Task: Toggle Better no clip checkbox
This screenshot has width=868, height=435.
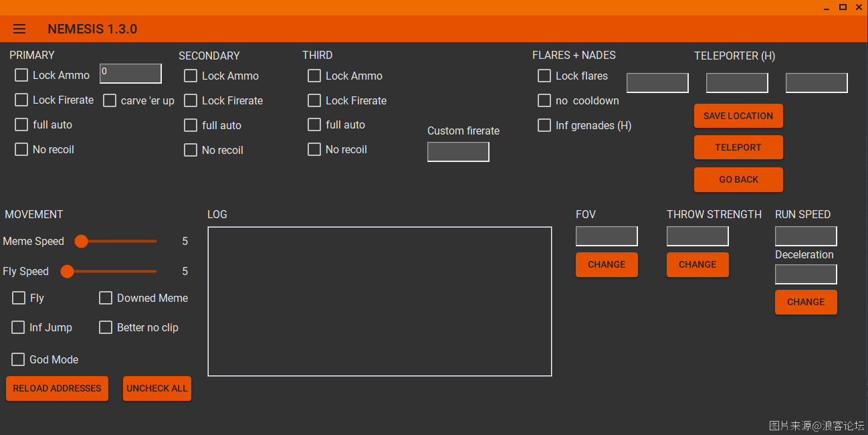Action: pyautogui.click(x=106, y=327)
